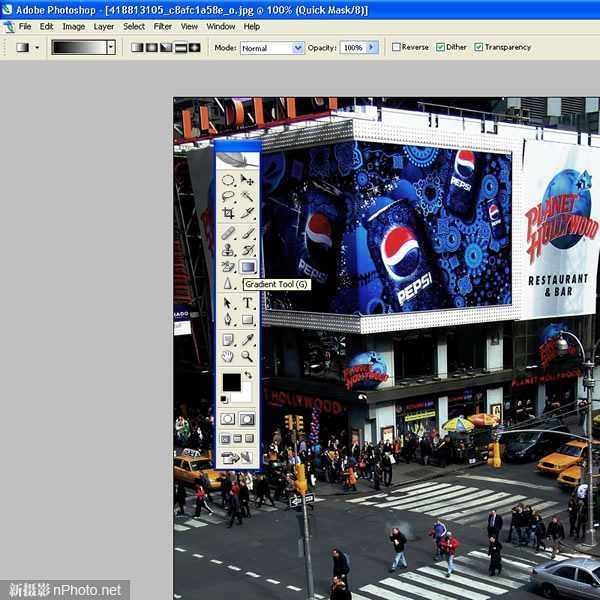Toggle the Transparency checkbox
Viewport: 600px width, 600px height.
coord(479,47)
